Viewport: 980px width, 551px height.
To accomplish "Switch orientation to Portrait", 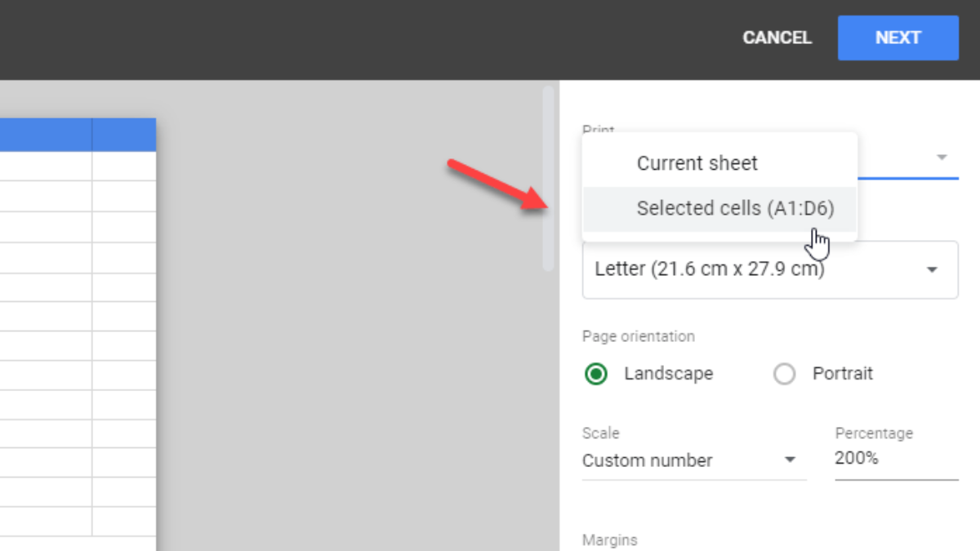I will (x=785, y=374).
